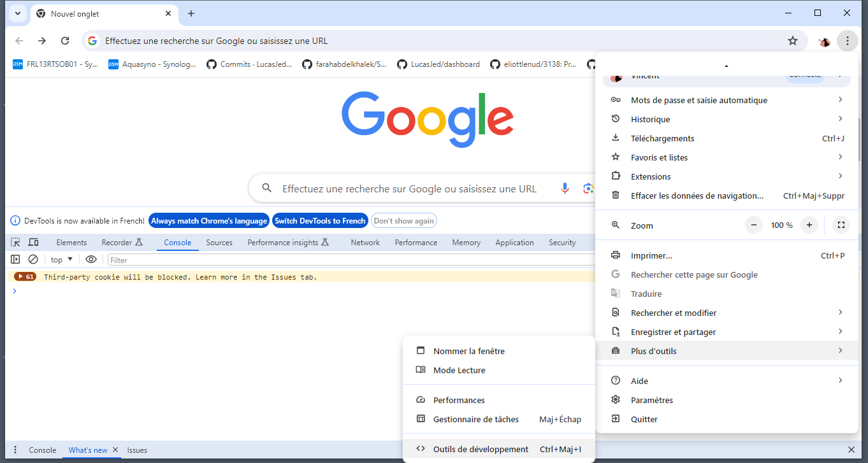868x463 pixels.
Task: Select Effacer les données de navigation
Action: coord(727,196)
